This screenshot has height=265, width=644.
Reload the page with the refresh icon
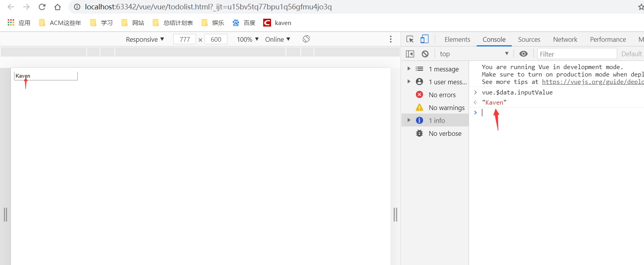[x=42, y=7]
